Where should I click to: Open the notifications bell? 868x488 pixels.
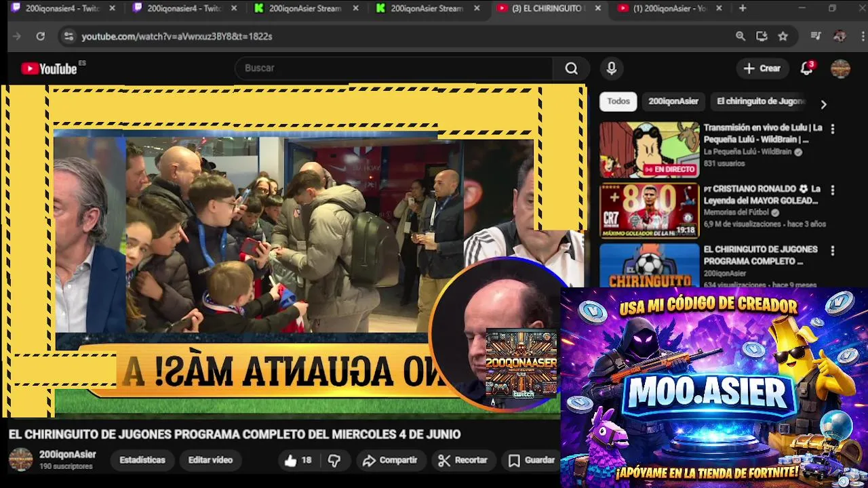click(x=806, y=68)
